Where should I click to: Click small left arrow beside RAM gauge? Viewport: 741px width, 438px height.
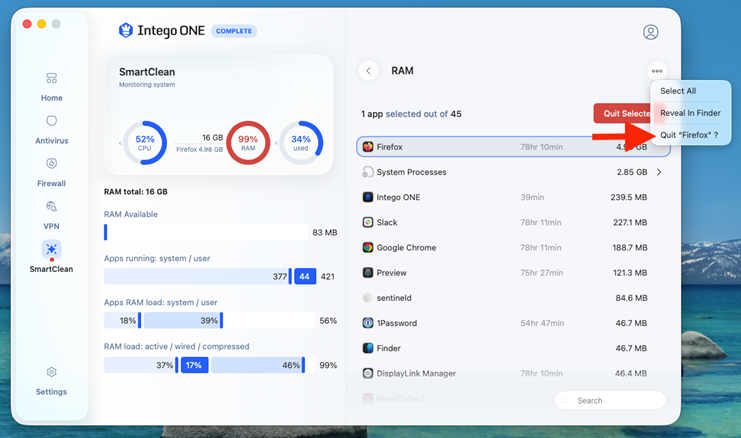pos(276,143)
